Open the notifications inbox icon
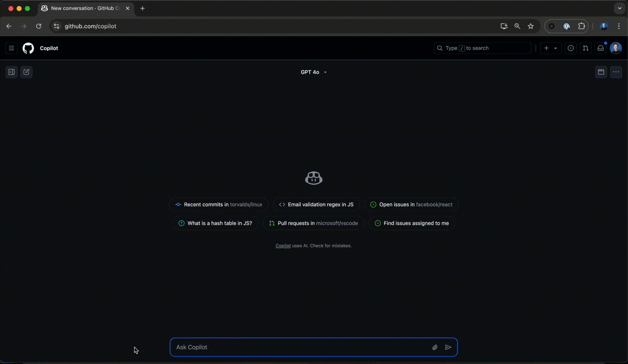Screen dimensions: 628x364 pyautogui.click(x=601, y=48)
